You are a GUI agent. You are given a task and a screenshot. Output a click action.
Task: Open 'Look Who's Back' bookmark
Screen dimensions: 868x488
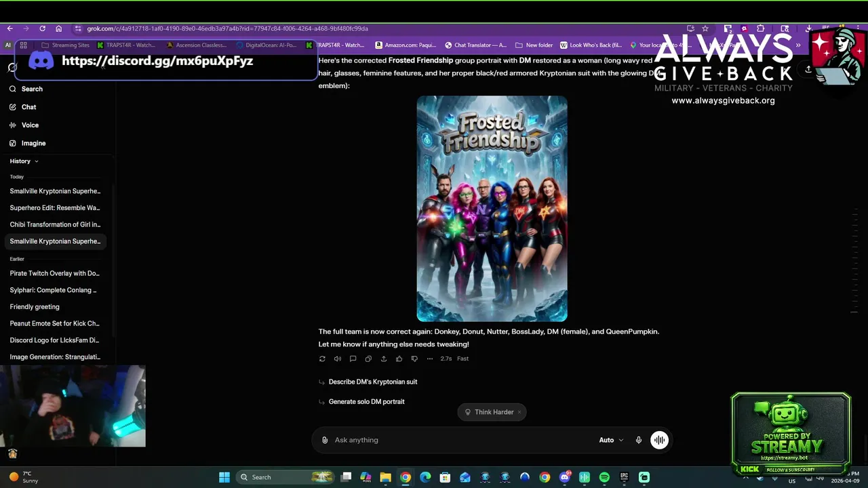coord(591,45)
